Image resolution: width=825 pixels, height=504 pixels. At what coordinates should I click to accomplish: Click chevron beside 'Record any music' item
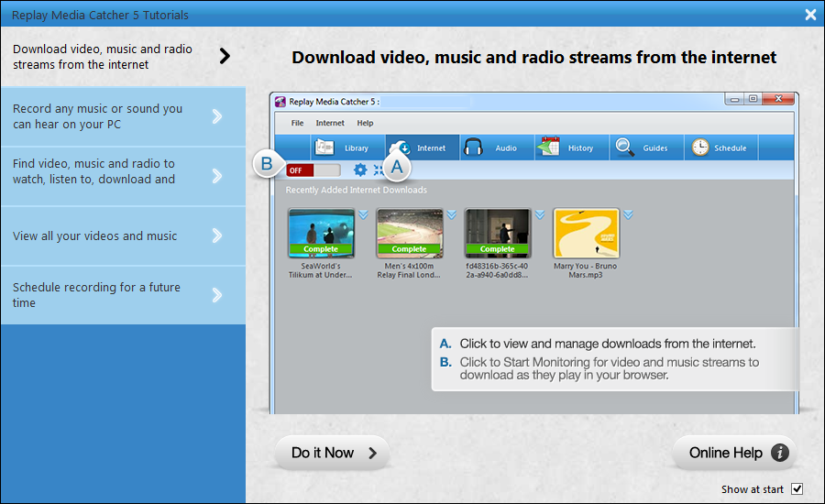pos(216,116)
